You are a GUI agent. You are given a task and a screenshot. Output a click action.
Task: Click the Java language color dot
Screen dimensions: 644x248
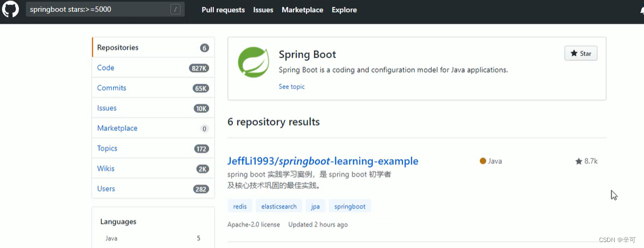483,161
